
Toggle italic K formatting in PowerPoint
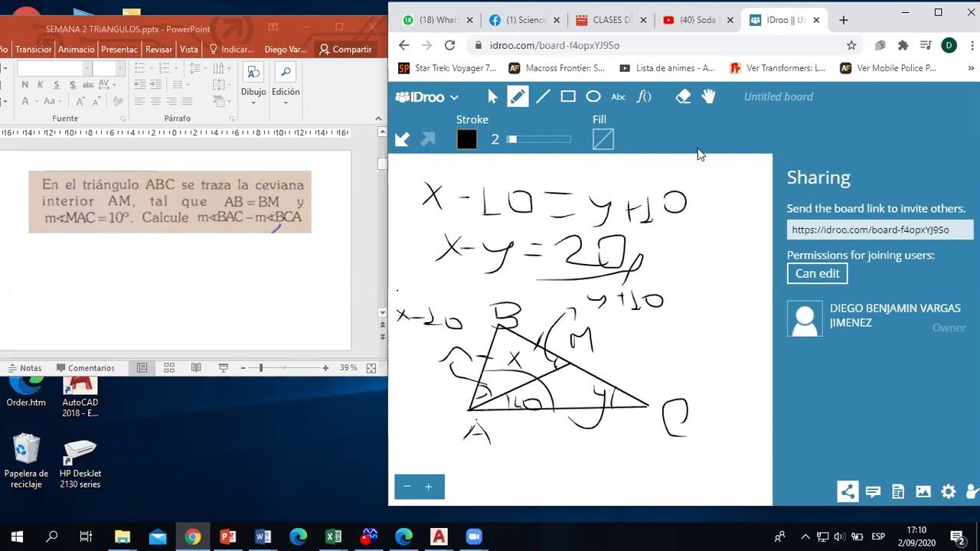[41, 84]
